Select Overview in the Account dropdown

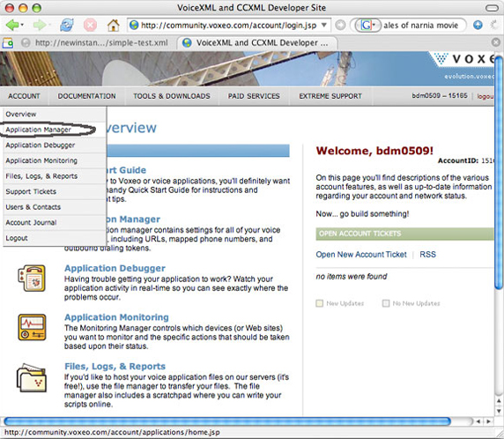(55, 115)
